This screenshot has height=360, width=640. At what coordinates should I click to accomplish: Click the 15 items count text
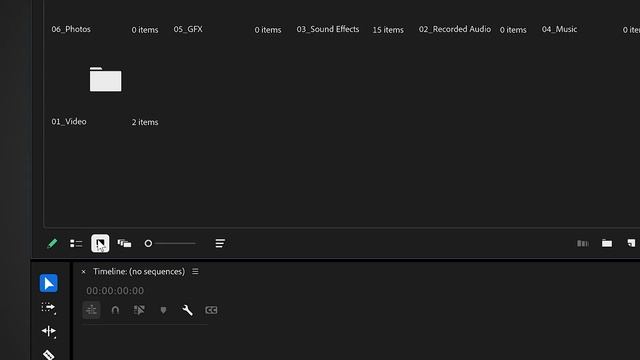[388, 30]
